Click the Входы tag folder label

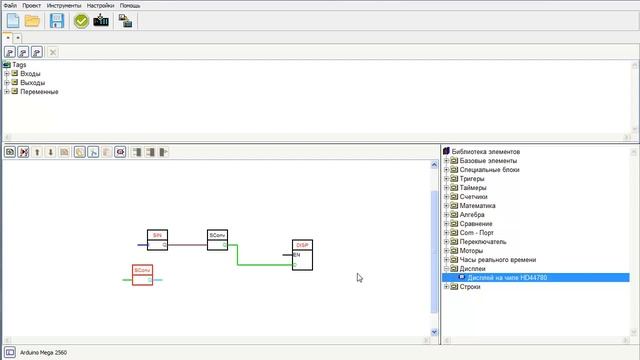pos(30,73)
